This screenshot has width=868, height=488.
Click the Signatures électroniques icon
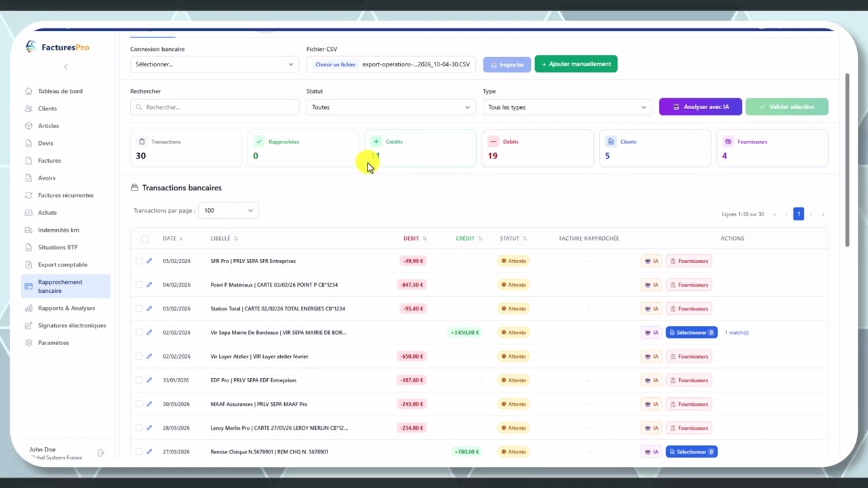pyautogui.click(x=28, y=325)
